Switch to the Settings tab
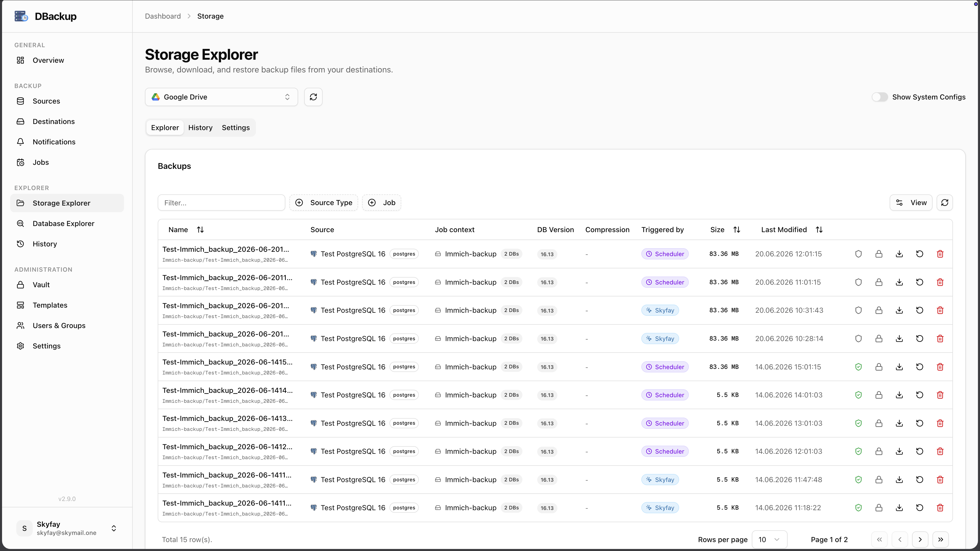The width and height of the screenshot is (980, 551). coord(236,128)
